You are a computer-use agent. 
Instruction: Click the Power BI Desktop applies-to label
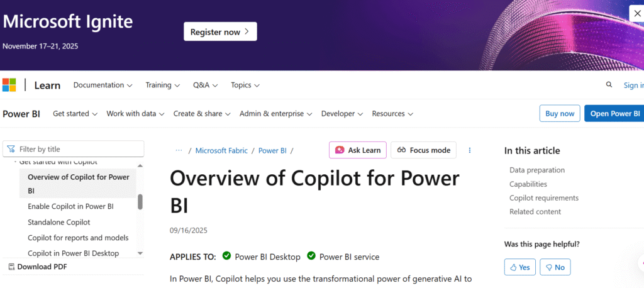[x=267, y=257]
